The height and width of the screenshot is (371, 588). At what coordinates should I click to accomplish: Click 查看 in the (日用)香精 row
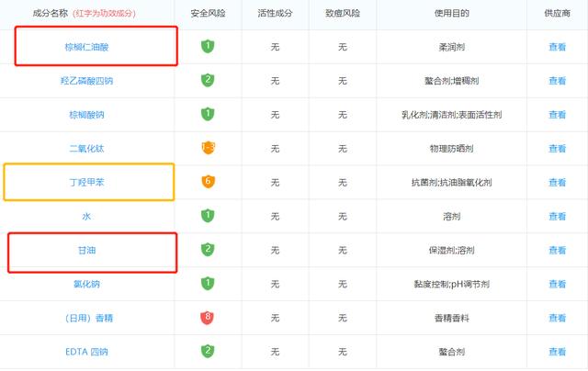click(558, 318)
